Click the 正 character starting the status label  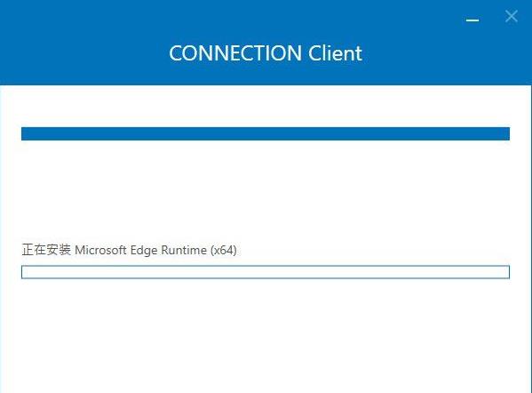point(28,250)
